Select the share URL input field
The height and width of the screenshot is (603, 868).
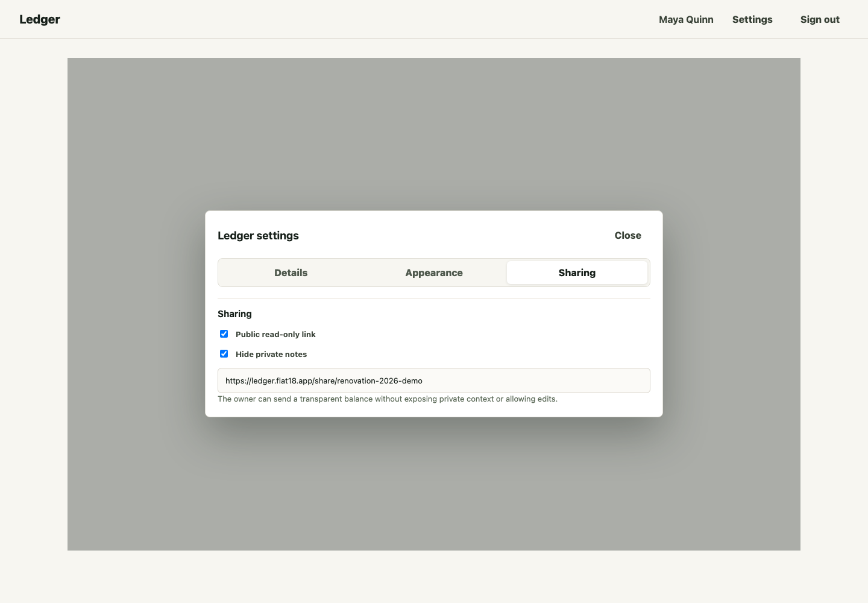pos(433,380)
